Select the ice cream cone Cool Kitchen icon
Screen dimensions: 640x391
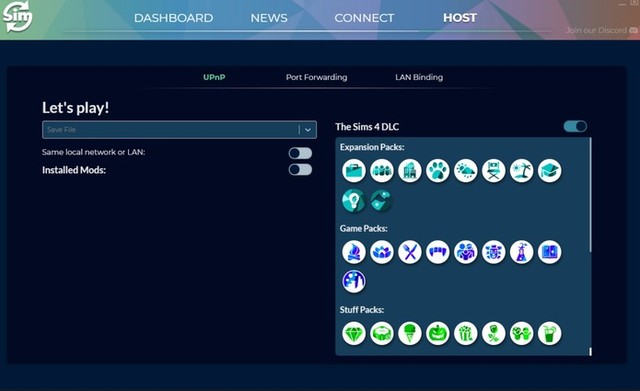tap(409, 333)
